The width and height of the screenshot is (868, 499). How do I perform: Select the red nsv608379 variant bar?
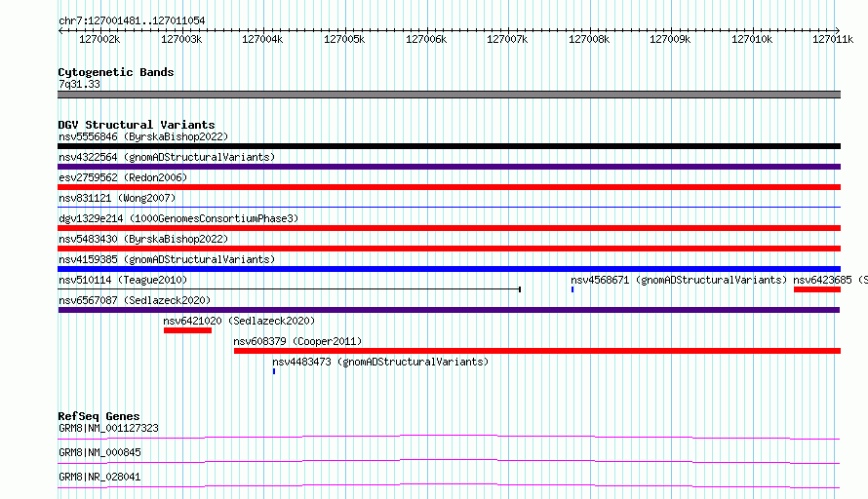tap(537, 351)
